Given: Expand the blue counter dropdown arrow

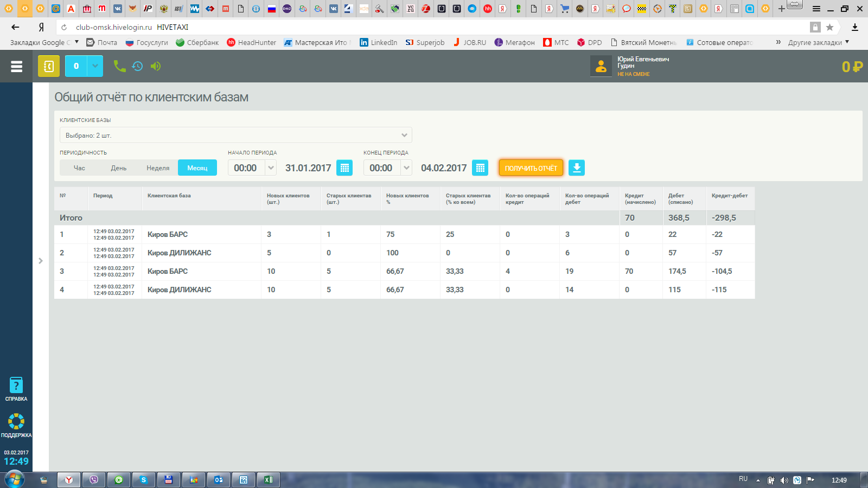Looking at the screenshot, I should click(95, 66).
